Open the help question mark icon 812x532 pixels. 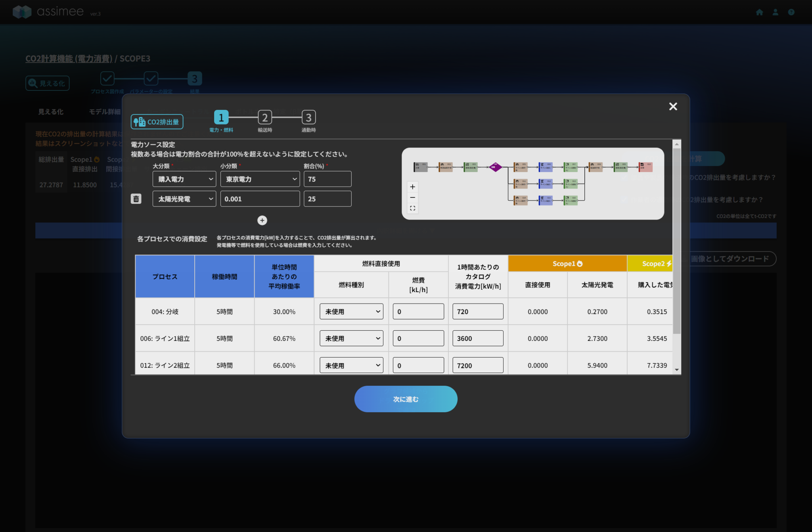[791, 12]
